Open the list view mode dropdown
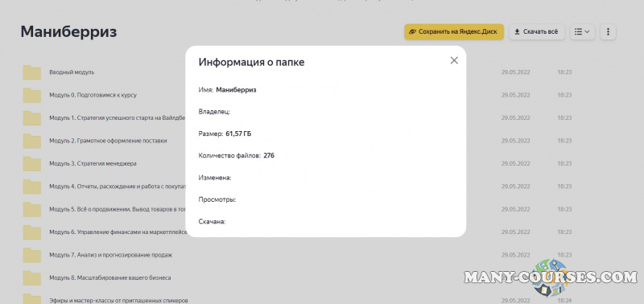644x304 pixels. [x=582, y=31]
